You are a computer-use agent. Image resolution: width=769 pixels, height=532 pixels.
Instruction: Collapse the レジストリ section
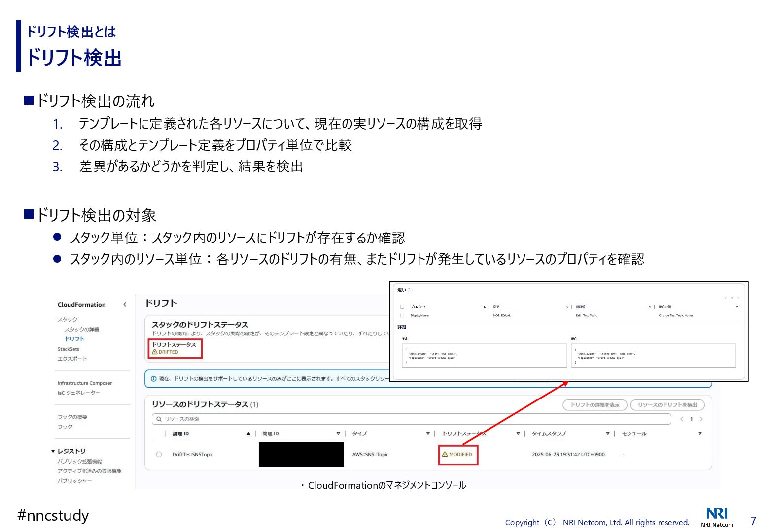(x=53, y=451)
